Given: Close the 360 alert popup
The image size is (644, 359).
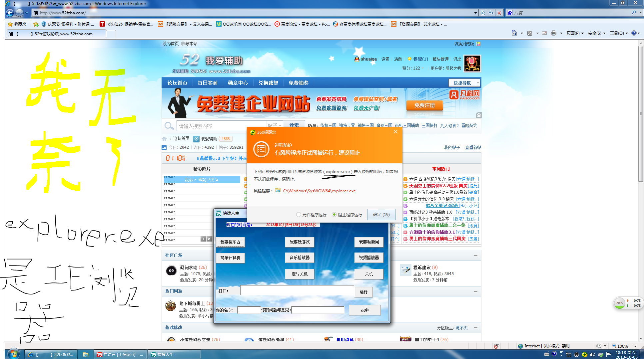Looking at the screenshot, I should [x=395, y=132].
